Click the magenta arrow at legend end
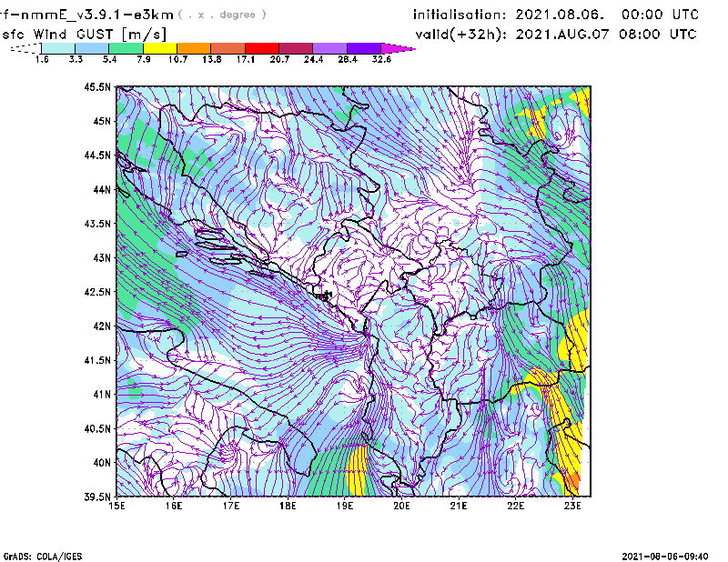This screenshot has width=728, height=562. [x=399, y=48]
